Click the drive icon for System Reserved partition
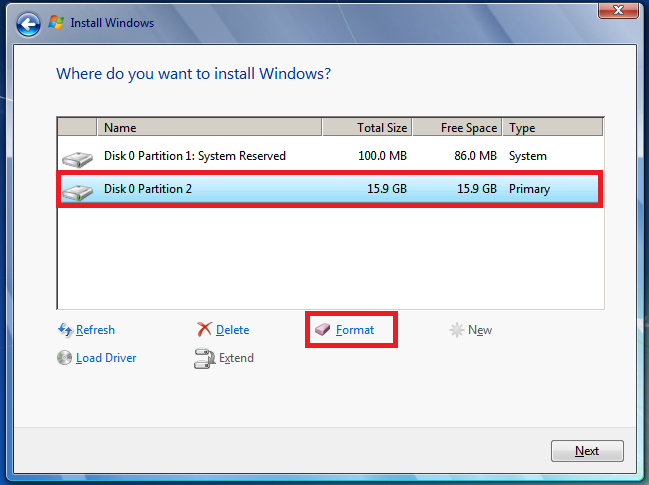 (77, 159)
